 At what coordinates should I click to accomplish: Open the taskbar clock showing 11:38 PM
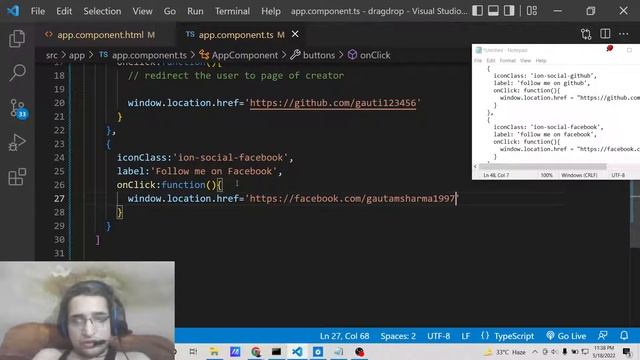point(603,352)
